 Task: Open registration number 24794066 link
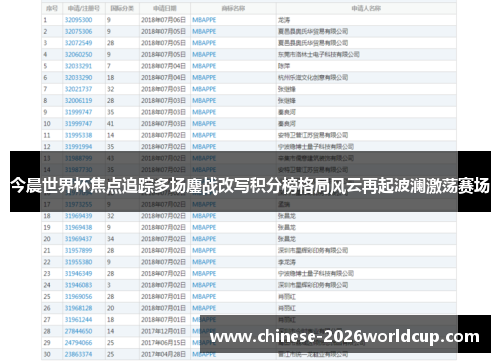click(x=78, y=343)
